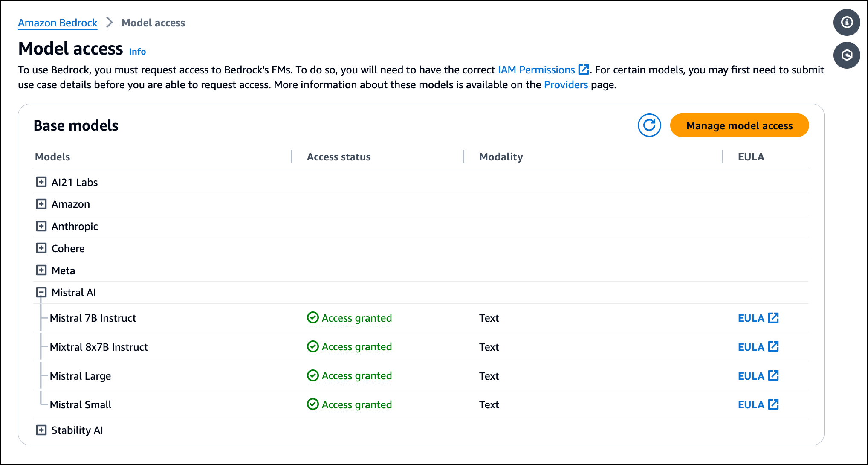Click the refresh base models icon
868x465 pixels.
pyautogui.click(x=649, y=125)
